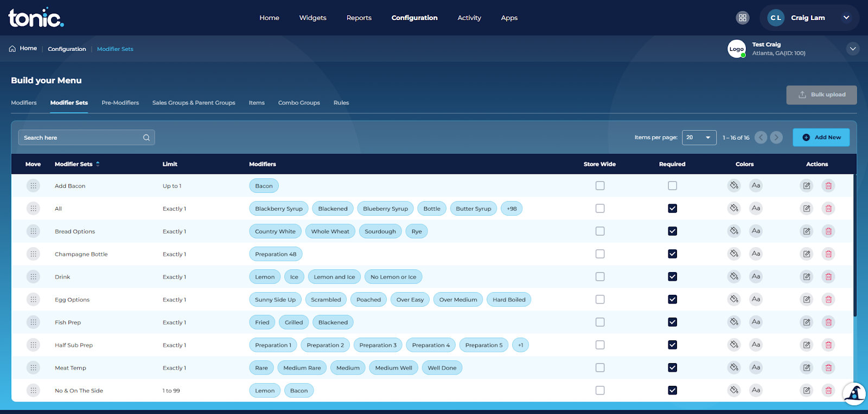Click the Home breadcrumb house icon
Image resolution: width=868 pixels, height=414 pixels.
point(12,49)
